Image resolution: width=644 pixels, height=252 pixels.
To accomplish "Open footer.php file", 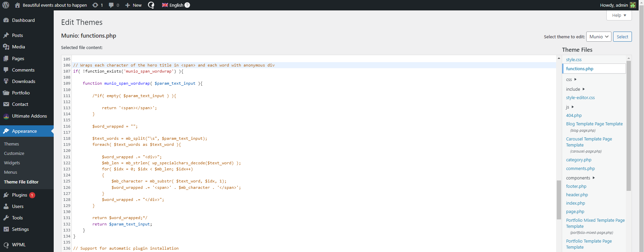I will pos(576,186).
